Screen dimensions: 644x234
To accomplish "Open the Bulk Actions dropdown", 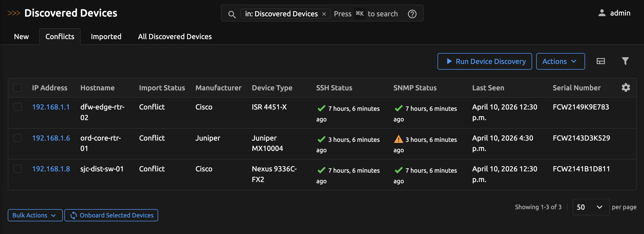I will coord(35,215).
